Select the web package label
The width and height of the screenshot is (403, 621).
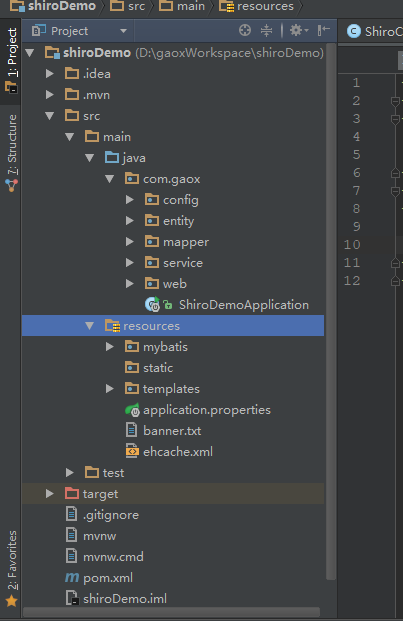click(x=175, y=284)
